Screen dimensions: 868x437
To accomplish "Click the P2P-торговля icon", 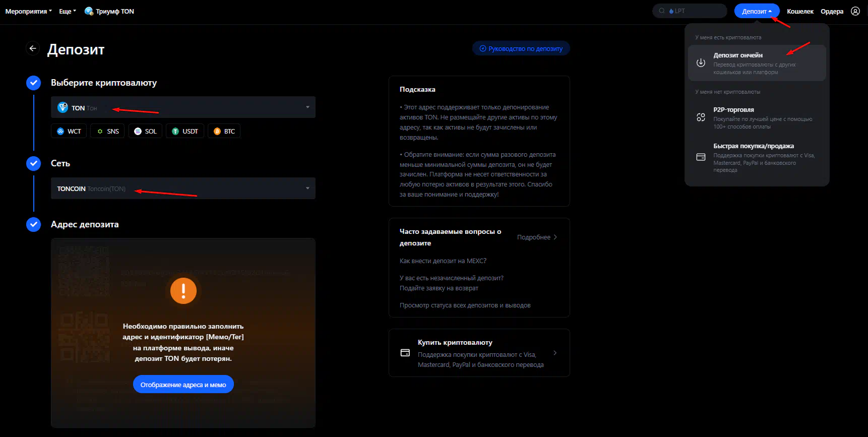I will tap(701, 117).
